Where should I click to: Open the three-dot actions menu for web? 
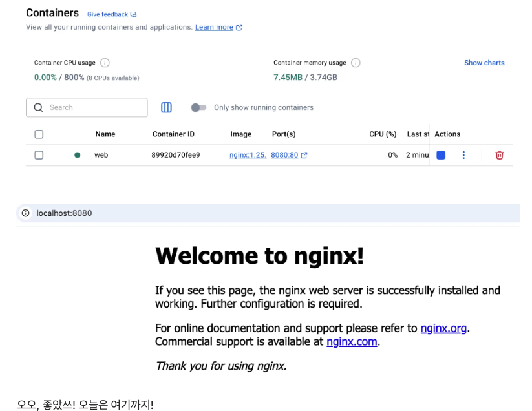(463, 155)
